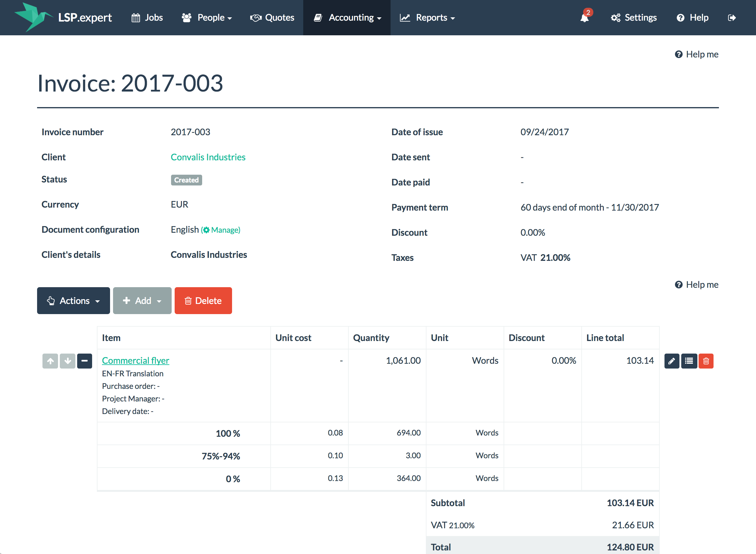This screenshot has height=554, width=756.
Task: Open Convalis Industries client link
Action: pos(208,157)
